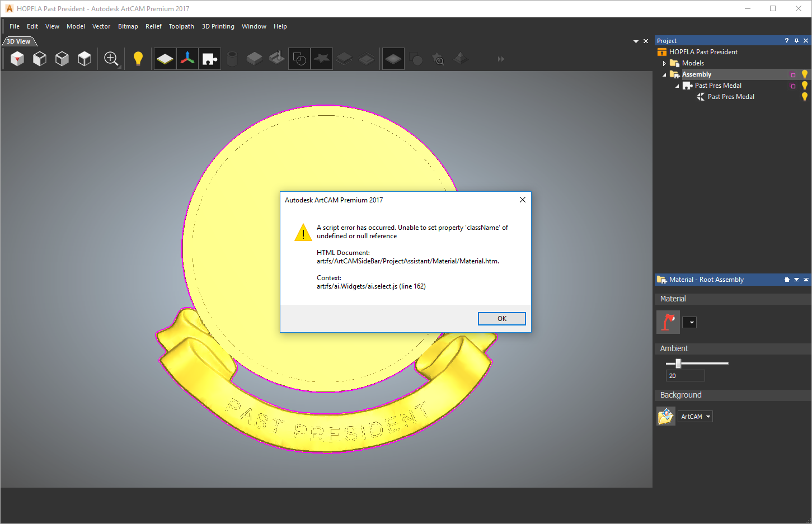This screenshot has height=524, width=812.
Task: Click the Project panel help question mark
Action: 786,40
